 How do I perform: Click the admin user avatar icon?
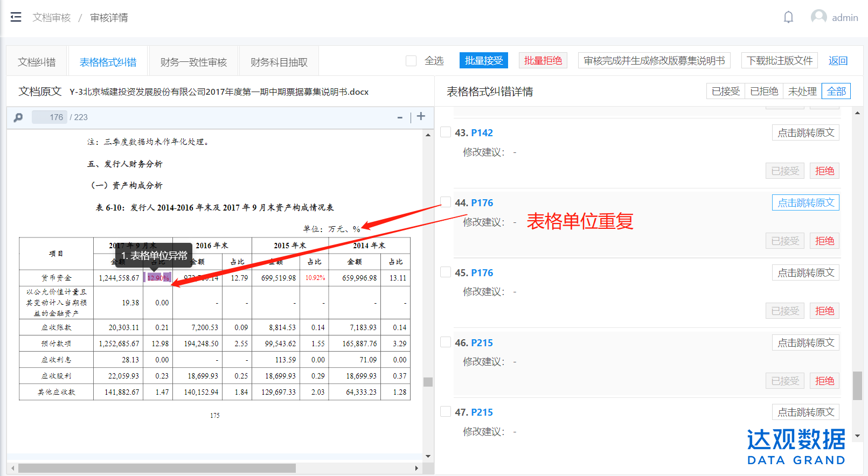point(818,17)
